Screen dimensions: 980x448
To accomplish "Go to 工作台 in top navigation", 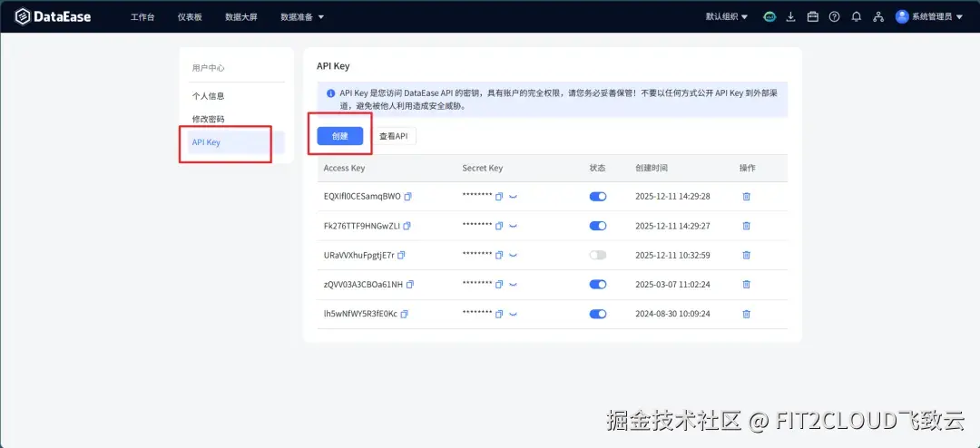I will click(x=142, y=17).
